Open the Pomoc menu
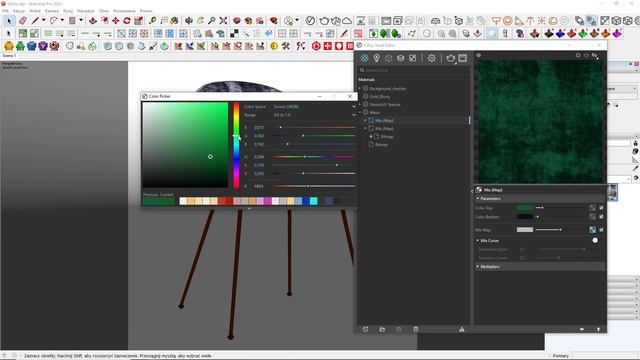The width and height of the screenshot is (640, 360). click(x=146, y=11)
